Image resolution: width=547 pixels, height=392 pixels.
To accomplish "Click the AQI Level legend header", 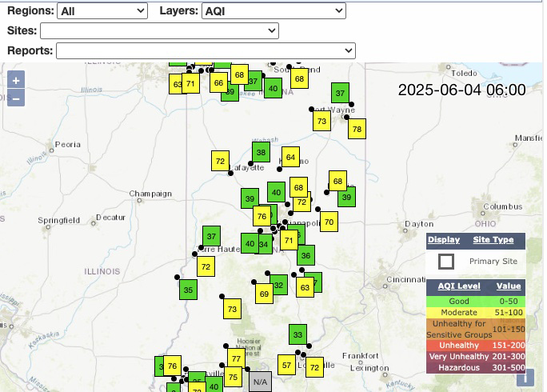I will point(458,286).
